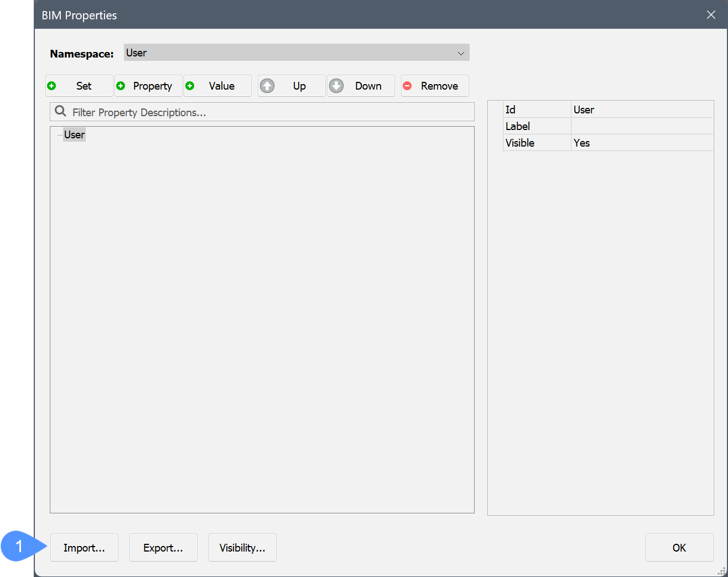
Task: Click the magnifier search icon
Action: click(x=61, y=112)
